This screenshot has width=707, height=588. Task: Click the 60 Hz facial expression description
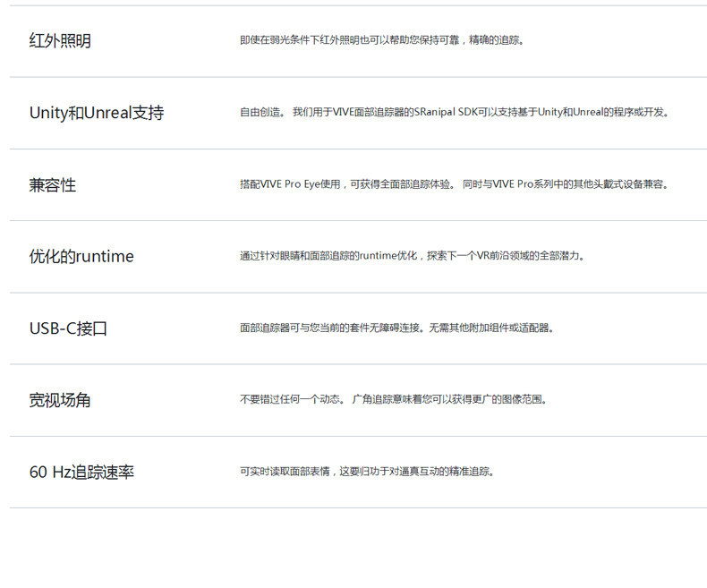click(368, 472)
